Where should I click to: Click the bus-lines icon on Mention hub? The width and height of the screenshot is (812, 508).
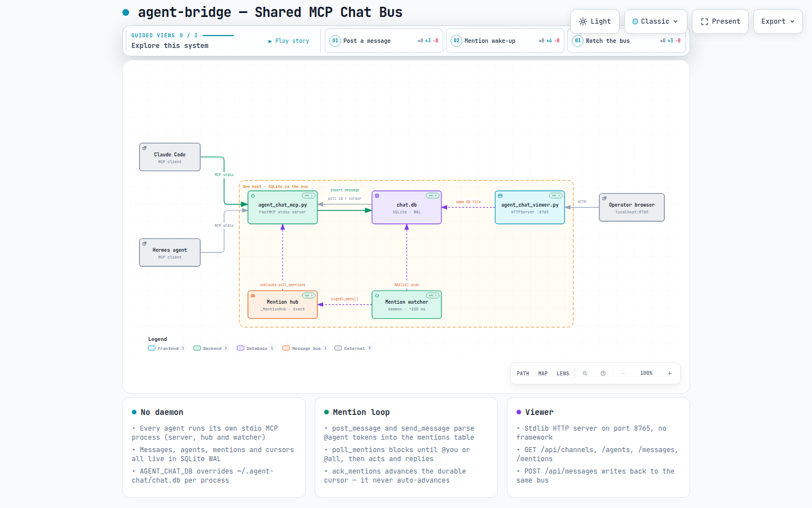point(253,295)
